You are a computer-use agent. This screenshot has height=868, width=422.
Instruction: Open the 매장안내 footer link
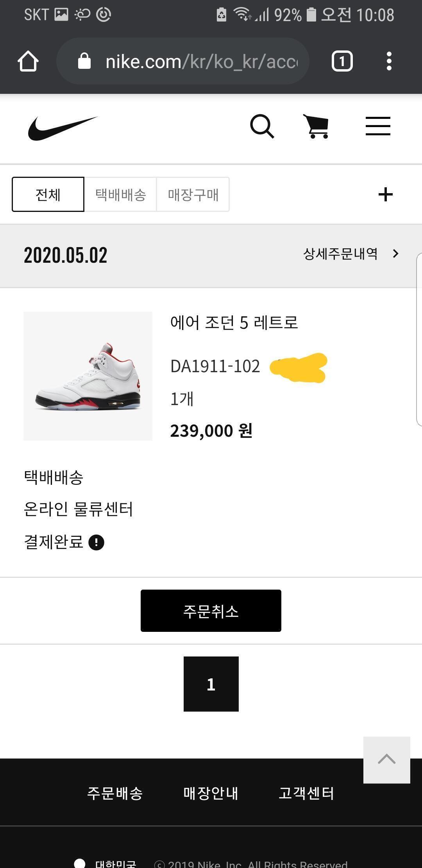coord(211,793)
